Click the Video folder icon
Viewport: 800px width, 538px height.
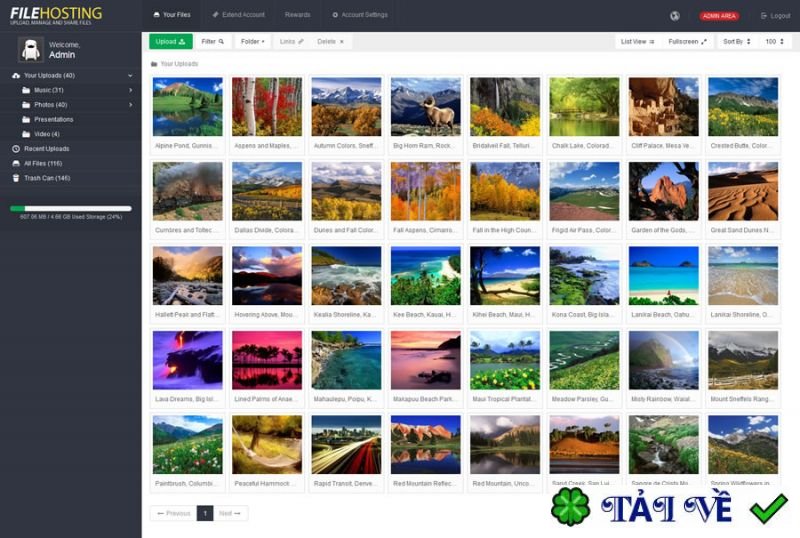pos(26,134)
